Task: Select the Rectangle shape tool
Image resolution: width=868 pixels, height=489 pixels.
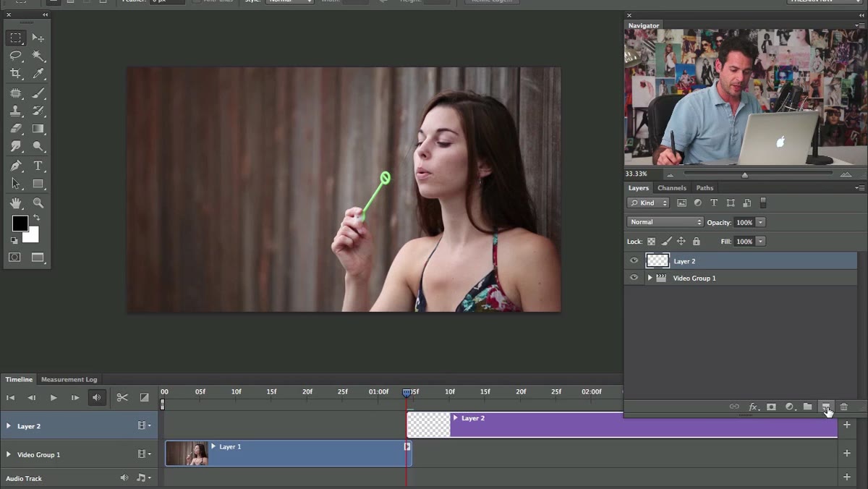Action: 38,184
